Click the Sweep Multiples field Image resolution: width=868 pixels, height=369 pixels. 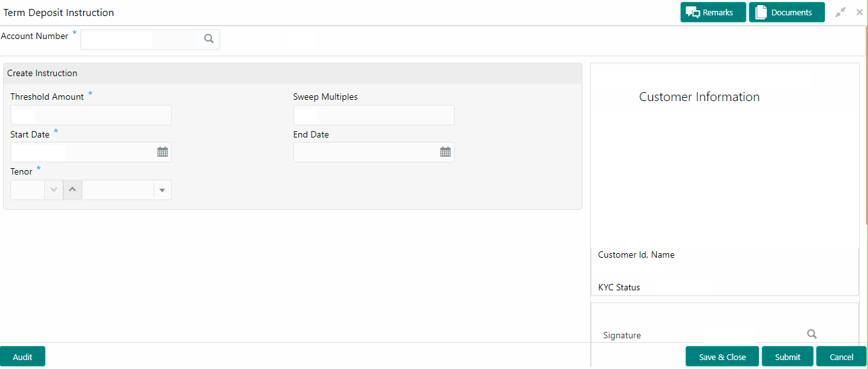(374, 115)
